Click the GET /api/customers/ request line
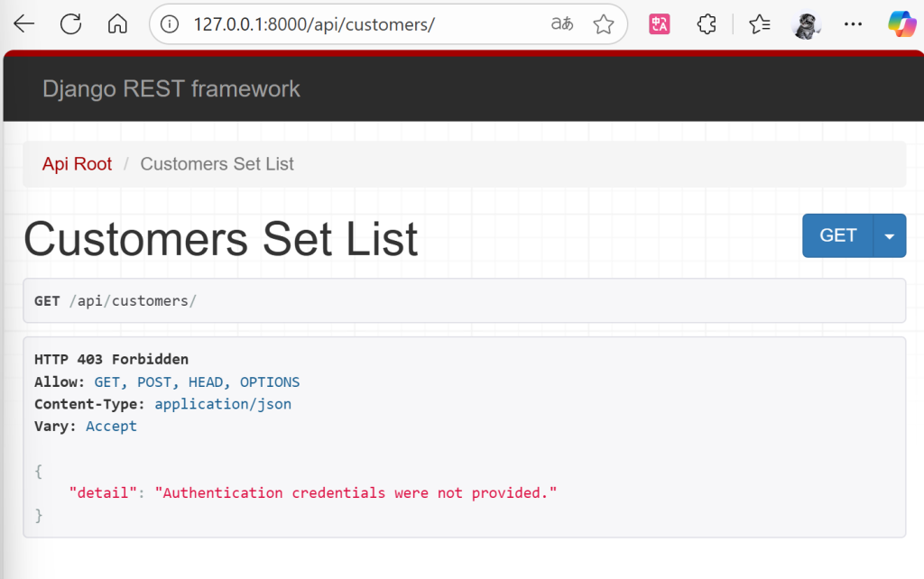 click(x=115, y=300)
